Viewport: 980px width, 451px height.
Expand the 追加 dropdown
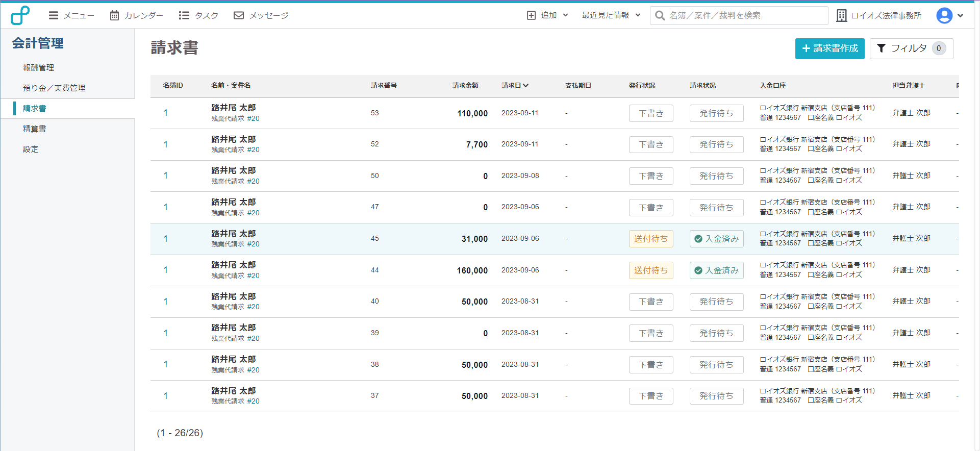click(547, 15)
